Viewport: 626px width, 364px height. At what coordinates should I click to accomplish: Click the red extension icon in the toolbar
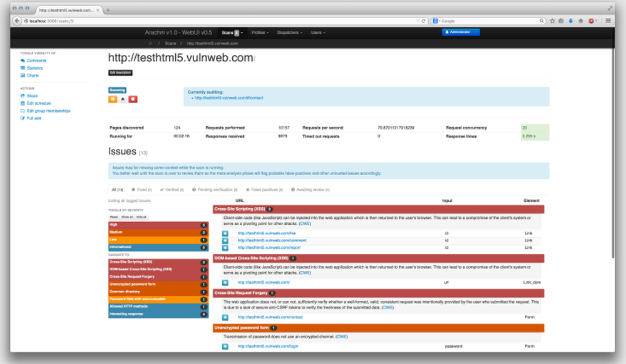click(x=592, y=21)
